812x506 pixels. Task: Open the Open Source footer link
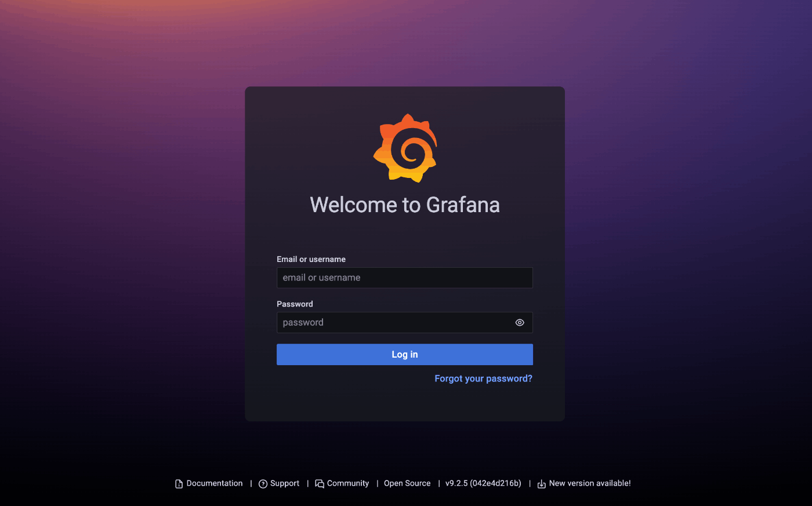tap(407, 483)
